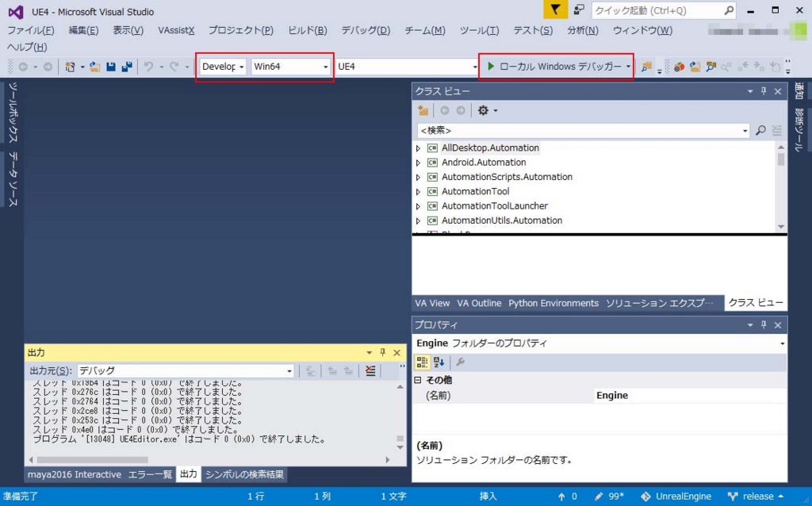Open the 通知 side panel tab
Screen dimensions: 812x506
click(799, 90)
